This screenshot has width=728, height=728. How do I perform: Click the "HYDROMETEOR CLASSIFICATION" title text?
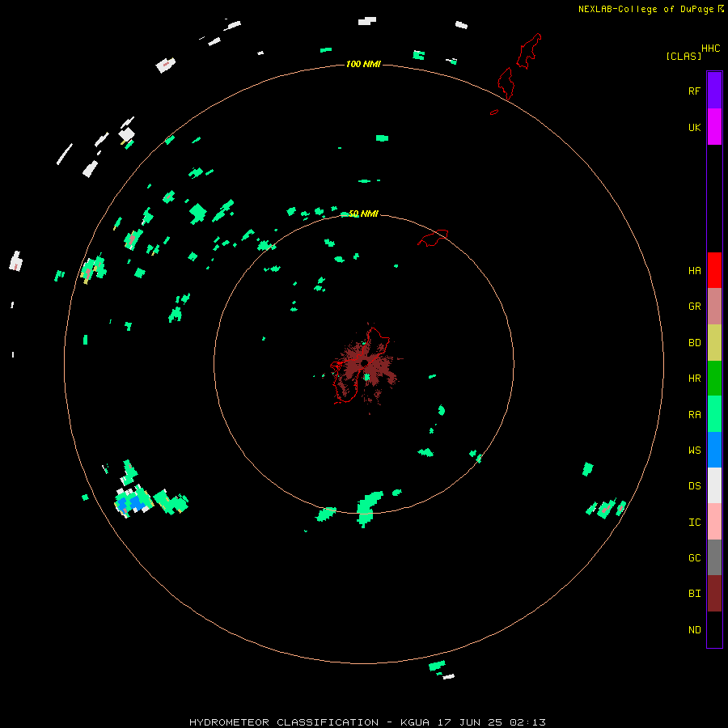pos(284,722)
